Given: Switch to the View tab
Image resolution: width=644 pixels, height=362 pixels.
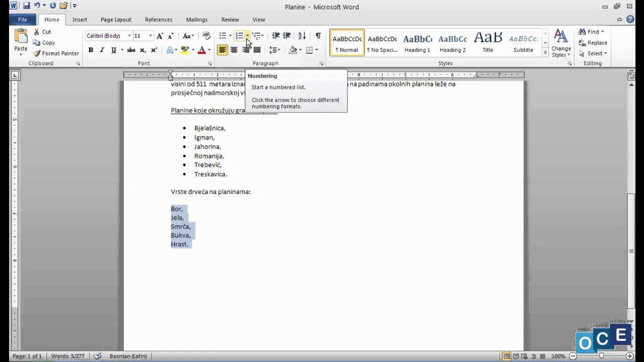Looking at the screenshot, I should (x=259, y=20).
